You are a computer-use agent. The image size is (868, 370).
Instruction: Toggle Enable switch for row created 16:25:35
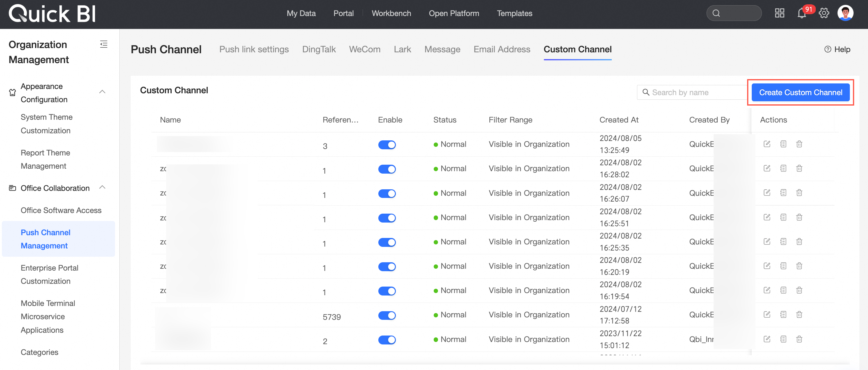pos(387,242)
